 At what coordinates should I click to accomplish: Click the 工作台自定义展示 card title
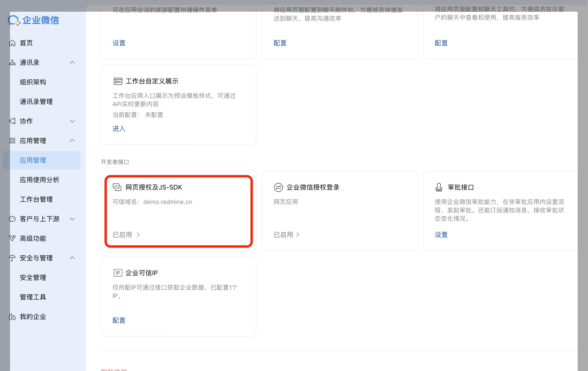152,81
